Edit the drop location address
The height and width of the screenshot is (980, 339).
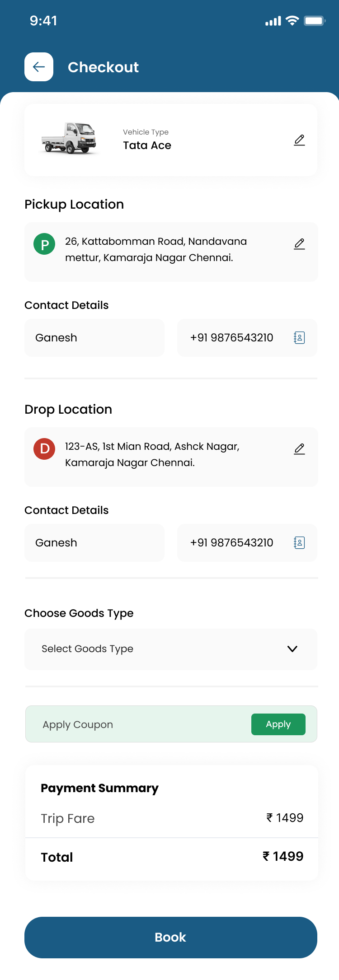tap(299, 449)
